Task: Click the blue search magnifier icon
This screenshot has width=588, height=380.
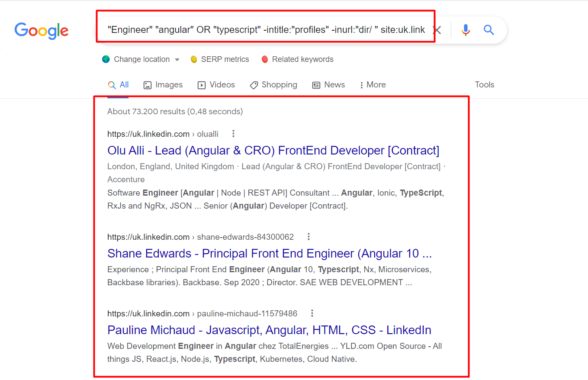Action: click(489, 30)
